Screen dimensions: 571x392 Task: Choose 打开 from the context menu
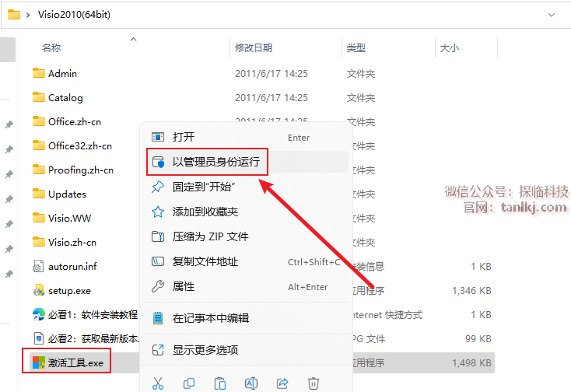click(x=245, y=137)
